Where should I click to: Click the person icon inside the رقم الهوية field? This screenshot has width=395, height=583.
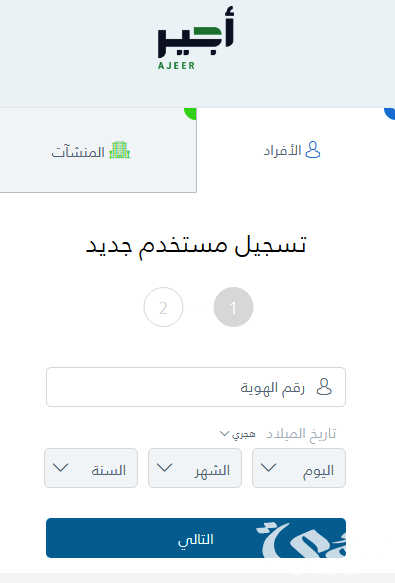[x=324, y=387]
